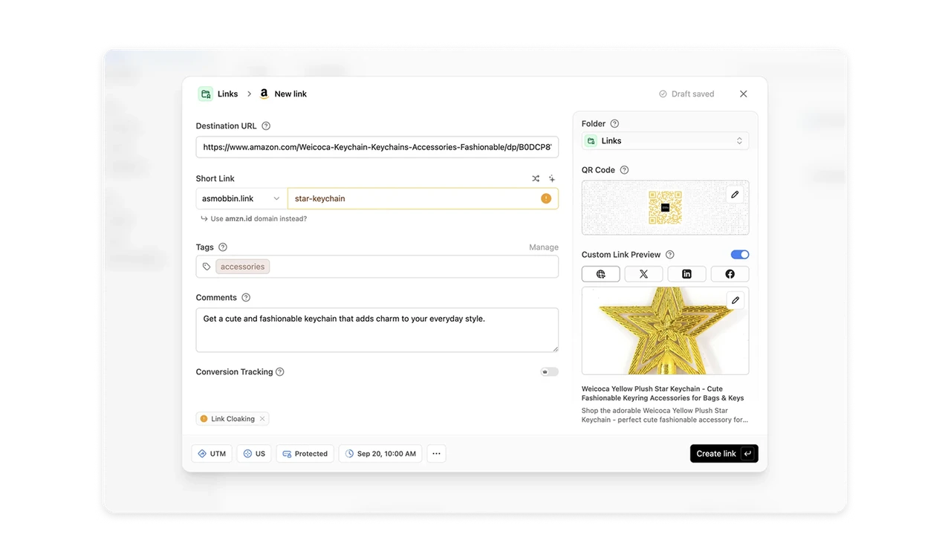This screenshot has height=560, width=951.
Task: Click the tag icon in Tags field
Action: coord(207,267)
